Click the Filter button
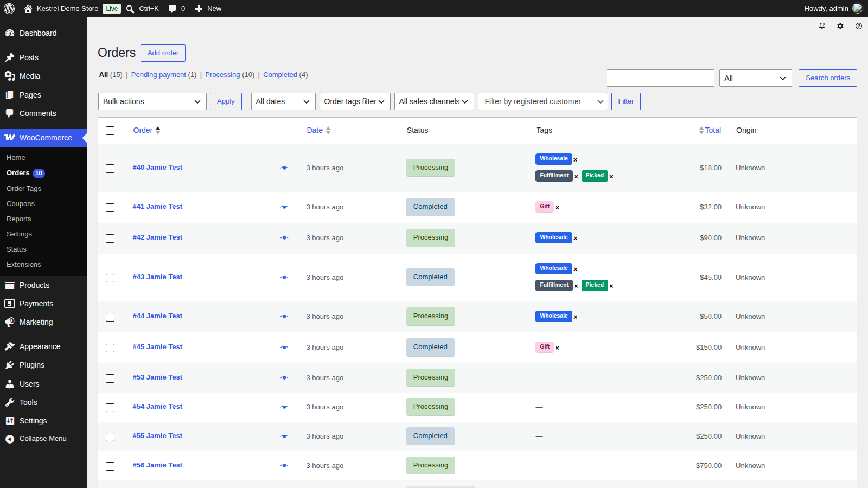This screenshot has width=868, height=488. click(x=626, y=101)
